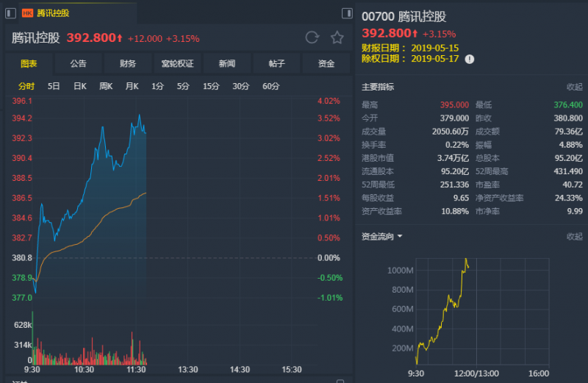
Task: Click the 52周最高 value 431.490
Action: point(568,171)
